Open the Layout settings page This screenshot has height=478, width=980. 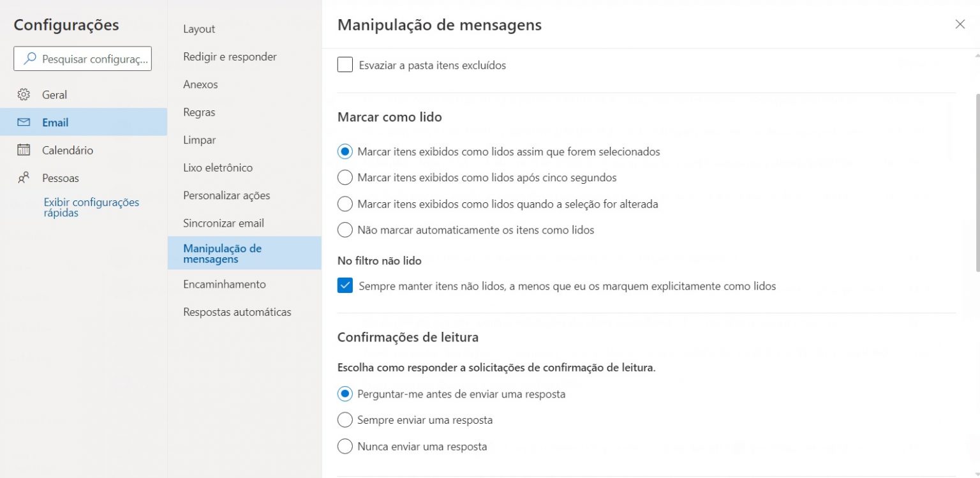tap(244, 29)
